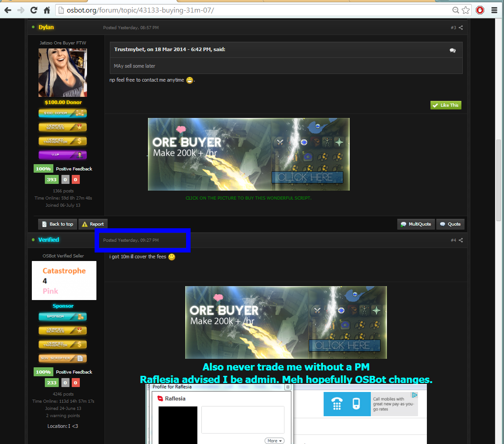Open the Chrome hamburger menu
Screen dimensions: 504x444
click(x=494, y=10)
